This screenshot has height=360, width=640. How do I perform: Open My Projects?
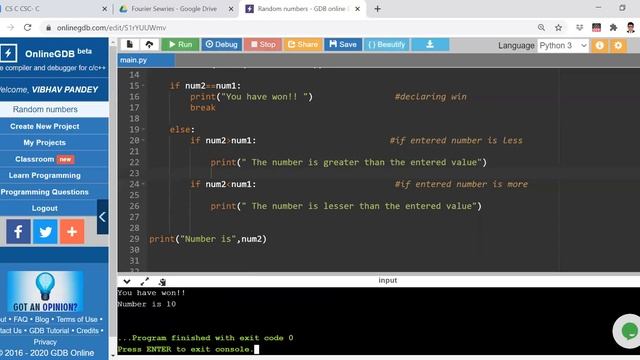tap(45, 143)
